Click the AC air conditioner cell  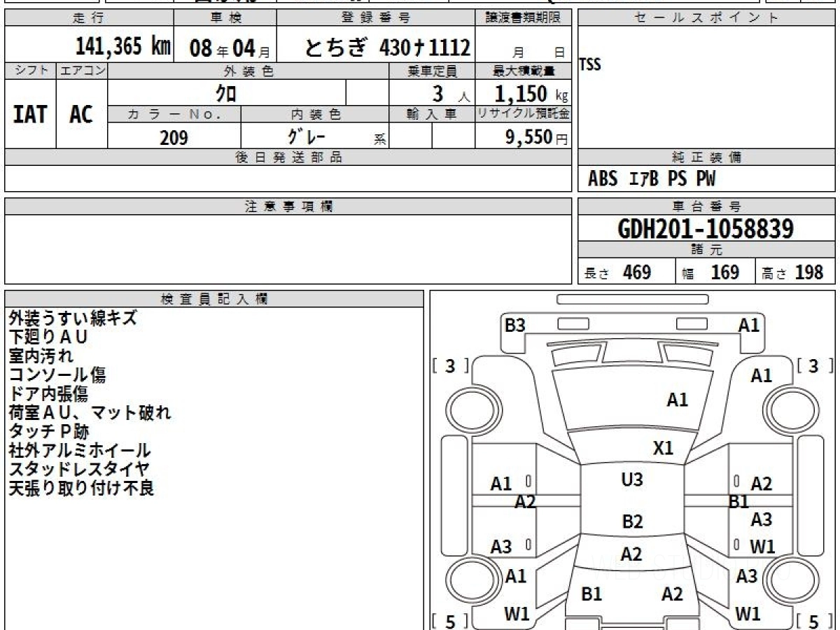pos(81,114)
